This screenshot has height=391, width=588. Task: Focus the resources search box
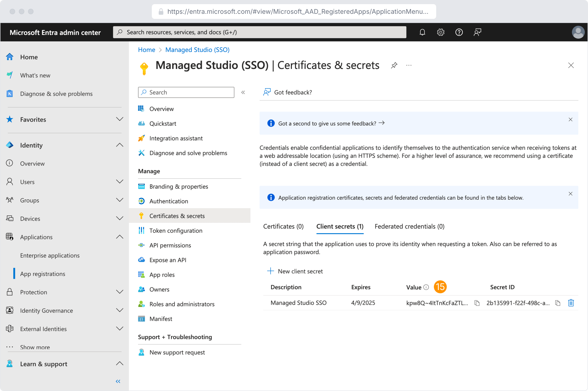pyautogui.click(x=259, y=32)
